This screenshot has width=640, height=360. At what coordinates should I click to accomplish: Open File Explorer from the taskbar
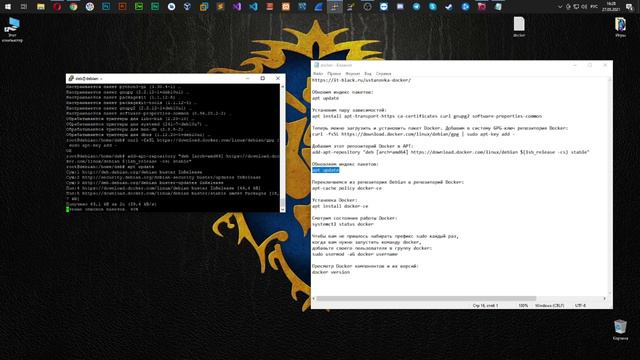pyautogui.click(x=41, y=7)
